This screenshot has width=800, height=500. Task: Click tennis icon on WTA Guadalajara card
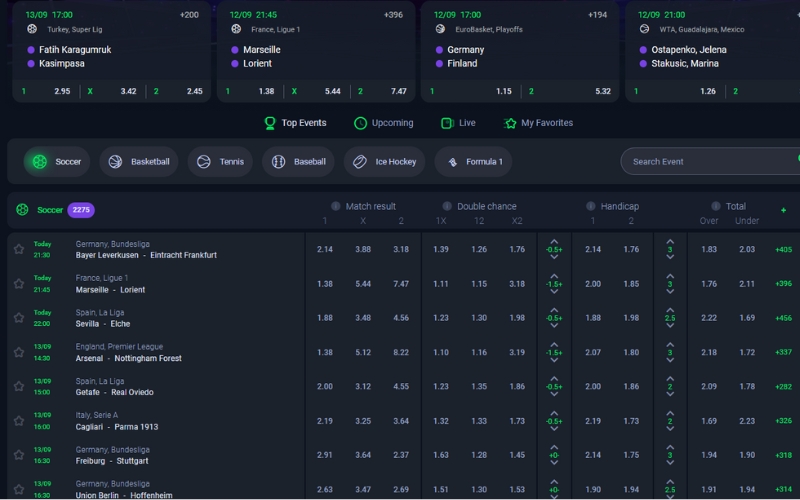(x=644, y=29)
